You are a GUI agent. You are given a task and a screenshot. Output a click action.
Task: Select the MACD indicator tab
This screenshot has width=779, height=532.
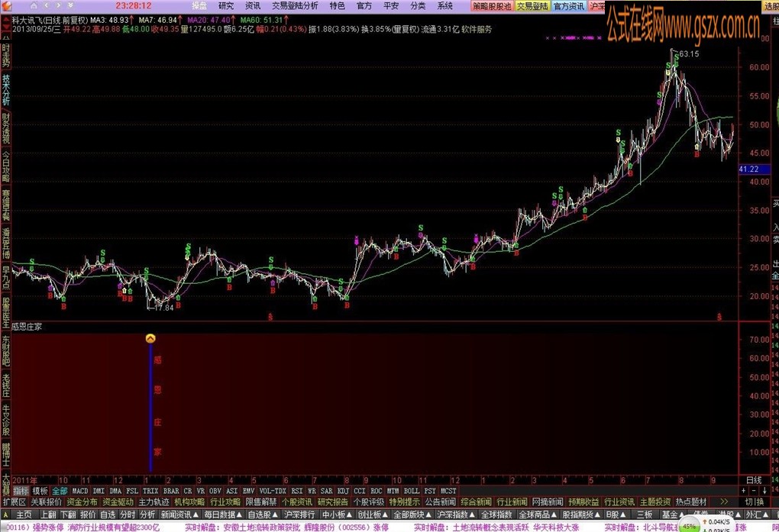pyautogui.click(x=80, y=491)
